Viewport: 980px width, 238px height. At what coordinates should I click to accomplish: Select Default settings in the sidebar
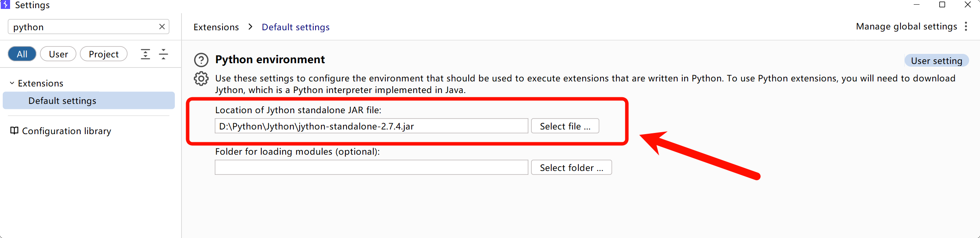[62, 101]
